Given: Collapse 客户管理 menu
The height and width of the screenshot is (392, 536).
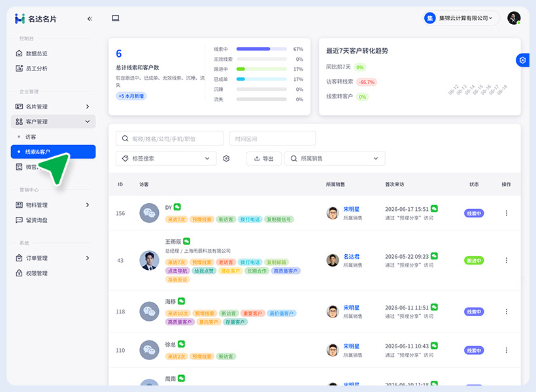Looking at the screenshot, I should click(x=53, y=122).
